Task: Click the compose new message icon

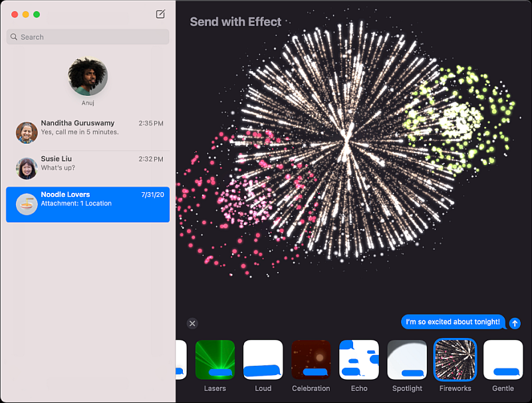Action: [x=160, y=14]
